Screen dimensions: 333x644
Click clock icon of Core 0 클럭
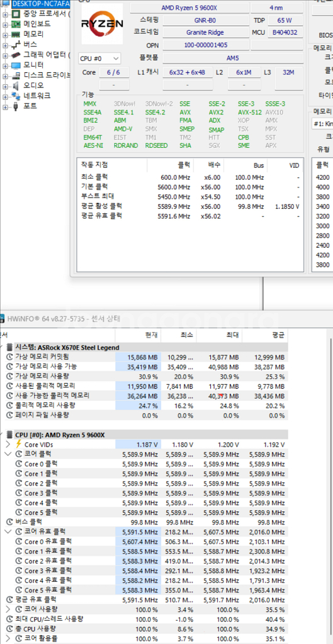(18, 464)
